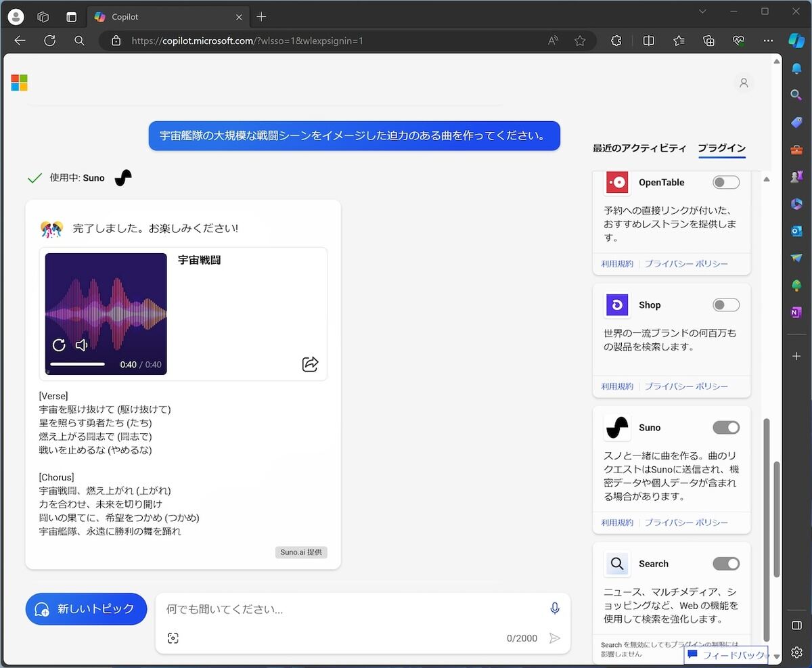
Task: Turn off the Search plugin toggle
Action: click(726, 564)
